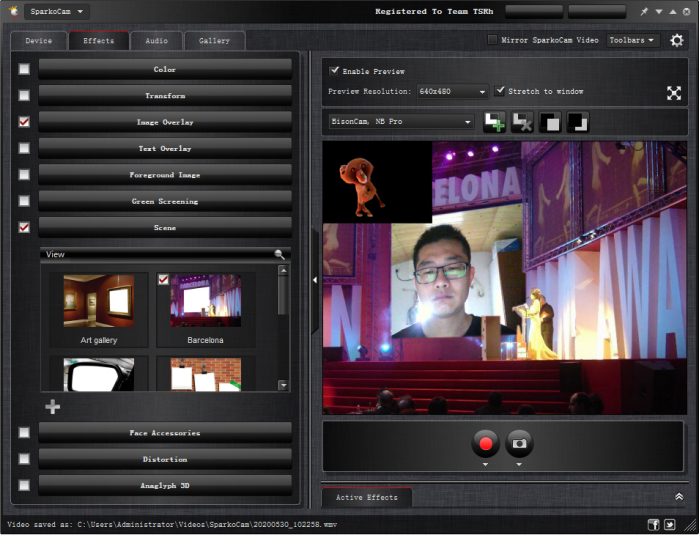Enable the Foreground Image checkbox

(24, 174)
